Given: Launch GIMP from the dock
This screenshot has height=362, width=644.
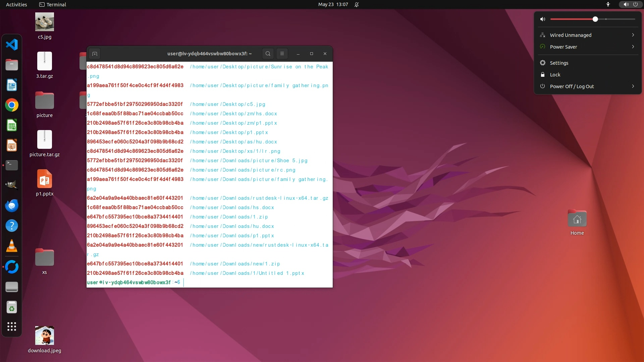Looking at the screenshot, I should (x=12, y=185).
